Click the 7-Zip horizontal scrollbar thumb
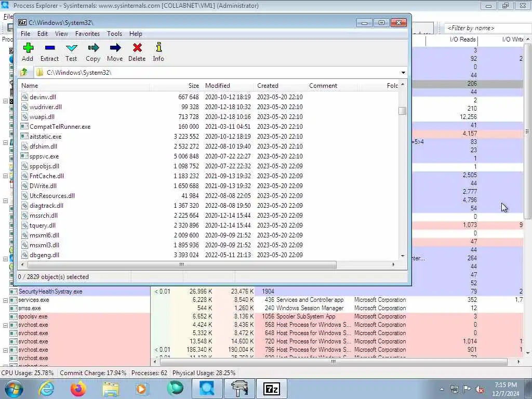The width and height of the screenshot is (532, 399). [x=182, y=264]
